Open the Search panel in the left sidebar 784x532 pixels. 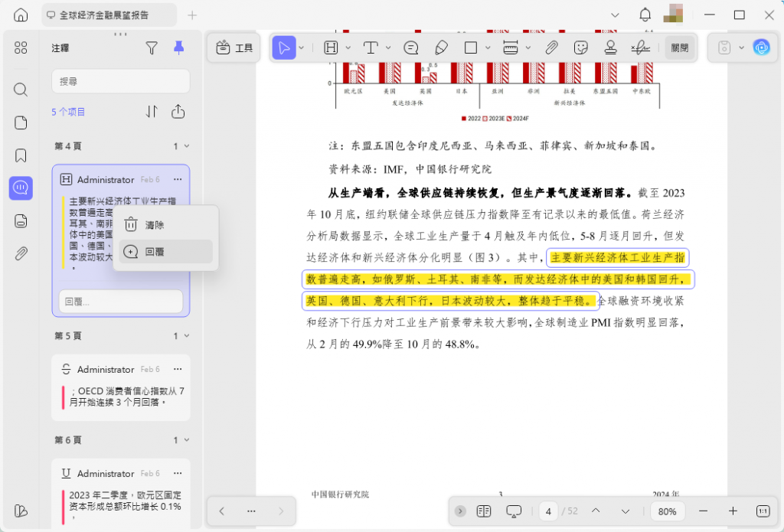click(x=20, y=89)
